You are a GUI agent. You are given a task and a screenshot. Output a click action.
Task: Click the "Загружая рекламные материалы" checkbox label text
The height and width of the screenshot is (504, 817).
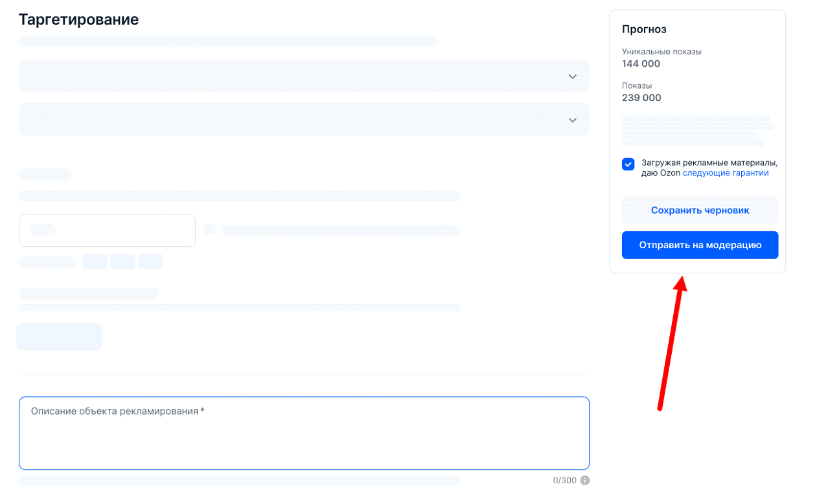tap(709, 163)
